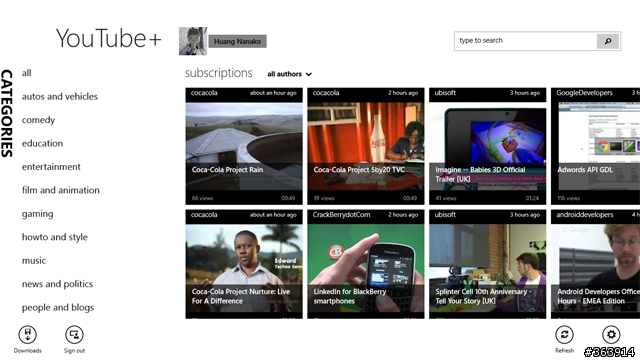Click the Sign out icon
640x360 pixels.
[74, 335]
